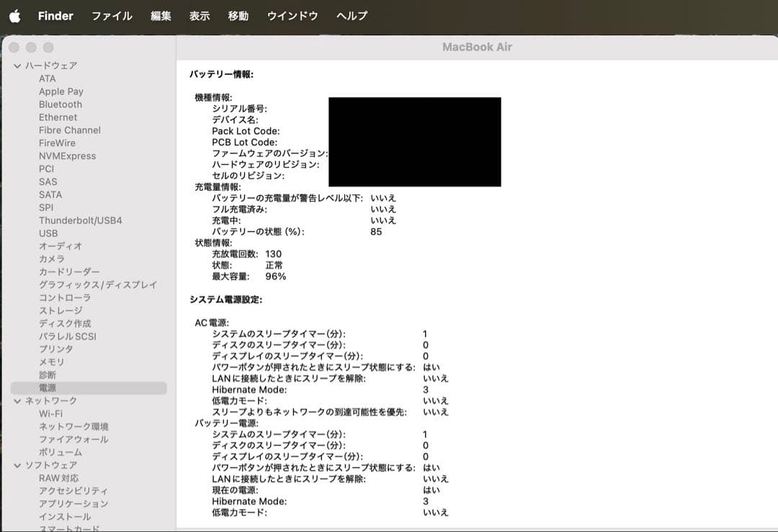The width and height of the screenshot is (778, 532).
Task: Open the ファイル menu
Action: click(112, 16)
